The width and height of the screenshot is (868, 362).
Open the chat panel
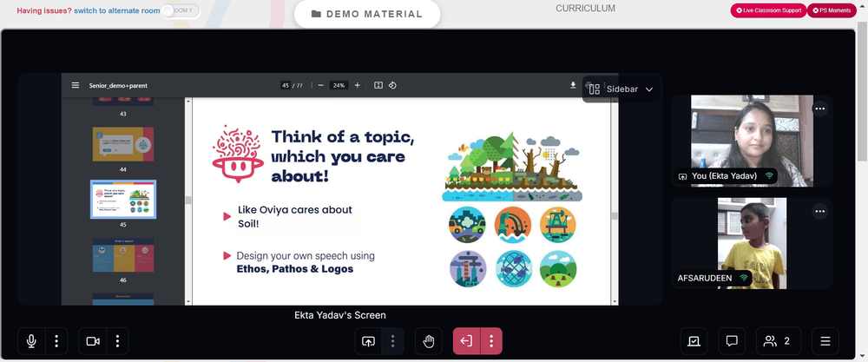[x=731, y=341]
